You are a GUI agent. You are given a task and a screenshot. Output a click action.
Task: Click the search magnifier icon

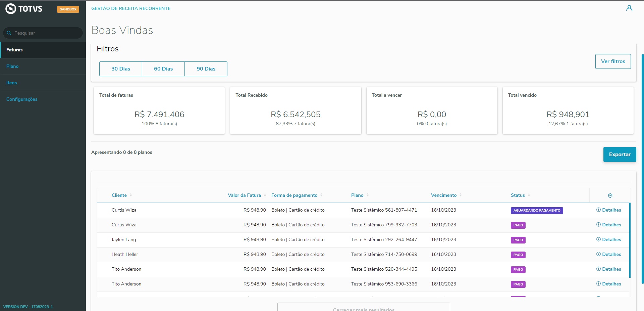coord(9,33)
